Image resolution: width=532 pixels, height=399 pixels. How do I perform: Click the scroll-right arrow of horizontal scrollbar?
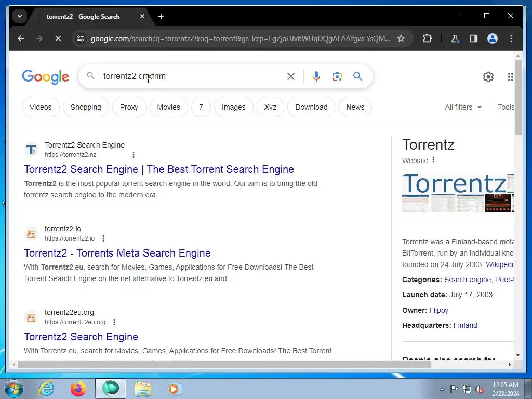509,364
